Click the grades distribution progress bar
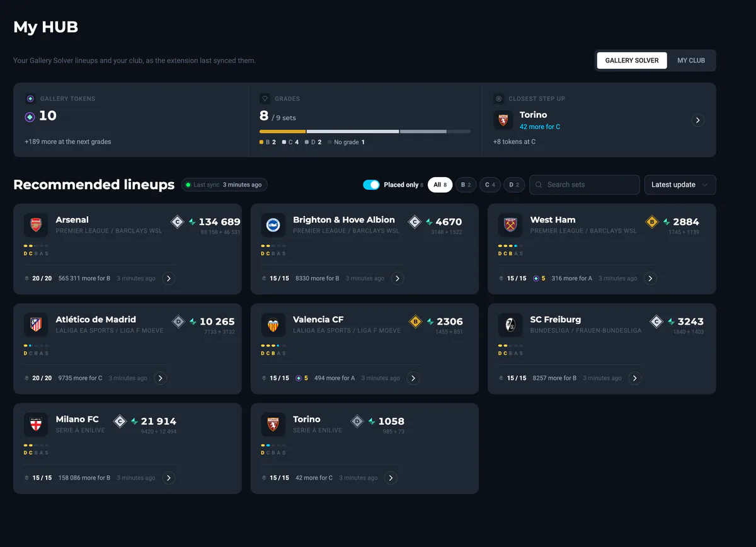This screenshot has width=756, height=547. click(x=365, y=132)
